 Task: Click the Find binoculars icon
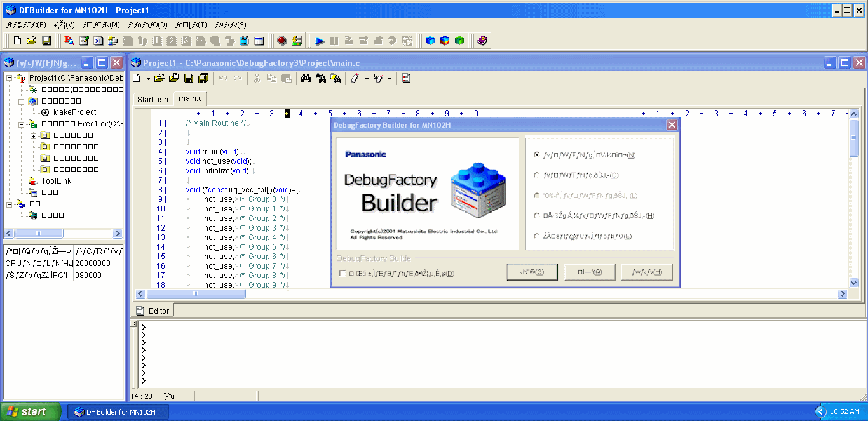pyautogui.click(x=306, y=78)
